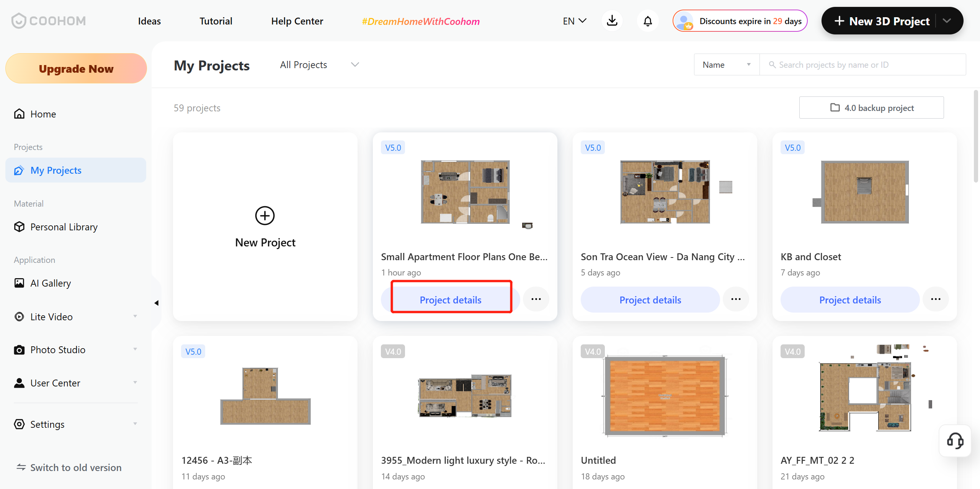
Task: Switch to old version
Action: [69, 468]
